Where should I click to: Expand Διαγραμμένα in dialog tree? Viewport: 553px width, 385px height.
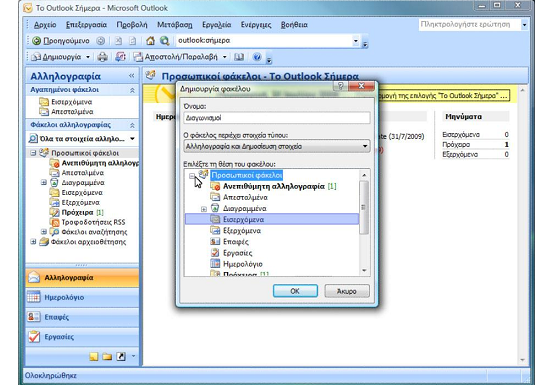click(204, 209)
